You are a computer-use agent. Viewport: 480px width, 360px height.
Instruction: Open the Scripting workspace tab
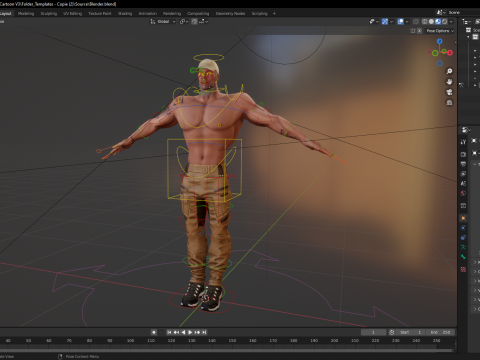260,14
